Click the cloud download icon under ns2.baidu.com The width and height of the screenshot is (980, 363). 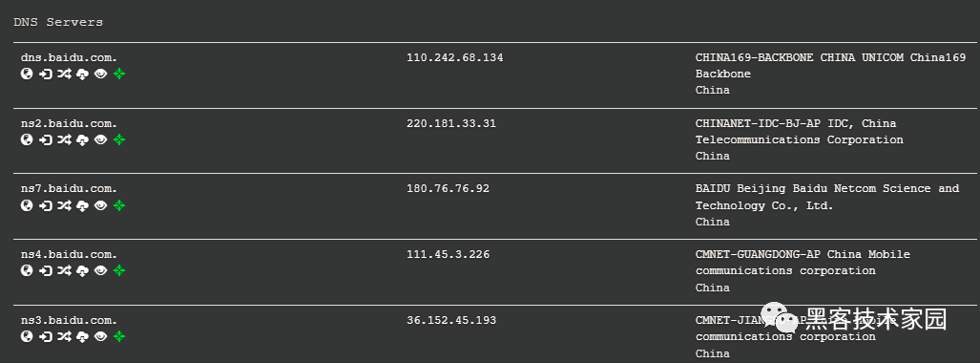(82, 139)
